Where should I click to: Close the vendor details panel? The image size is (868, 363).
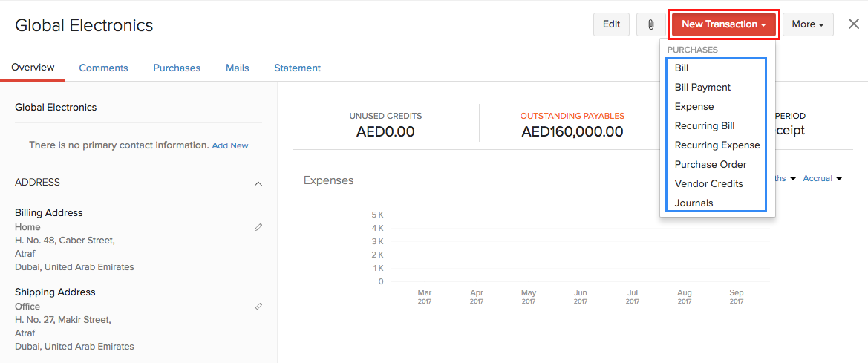854,24
